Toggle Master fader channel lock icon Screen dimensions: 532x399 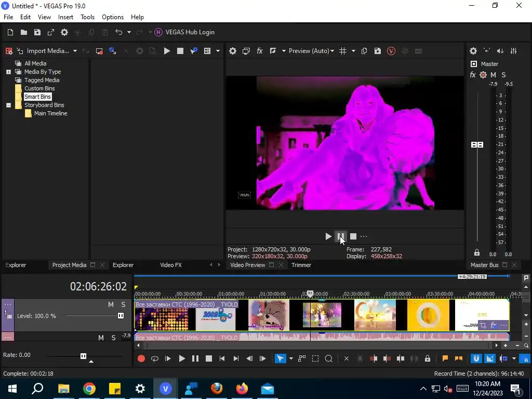(477, 253)
